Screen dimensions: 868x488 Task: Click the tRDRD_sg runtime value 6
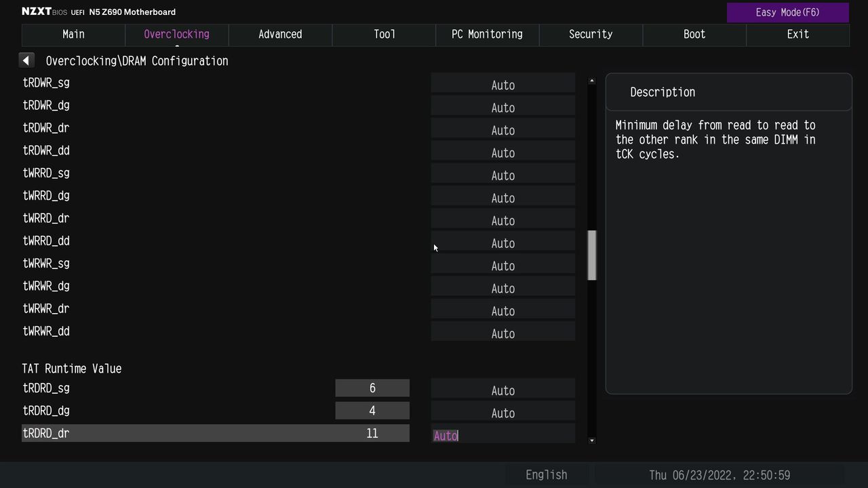(x=372, y=388)
